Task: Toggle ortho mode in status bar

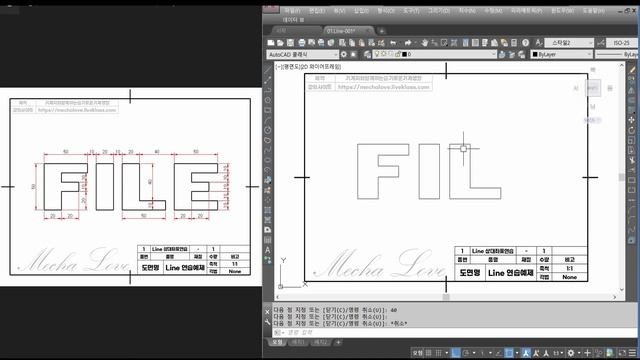Action: coord(456,353)
